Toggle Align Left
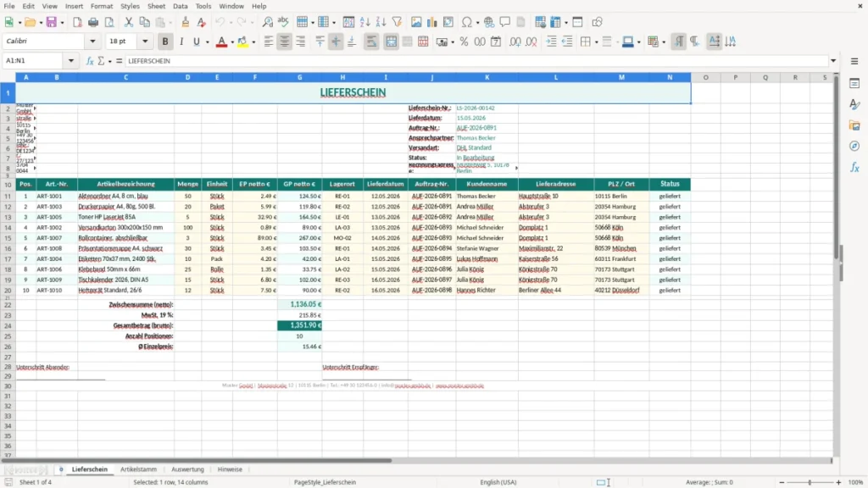The height and width of the screenshot is (488, 868). click(269, 42)
